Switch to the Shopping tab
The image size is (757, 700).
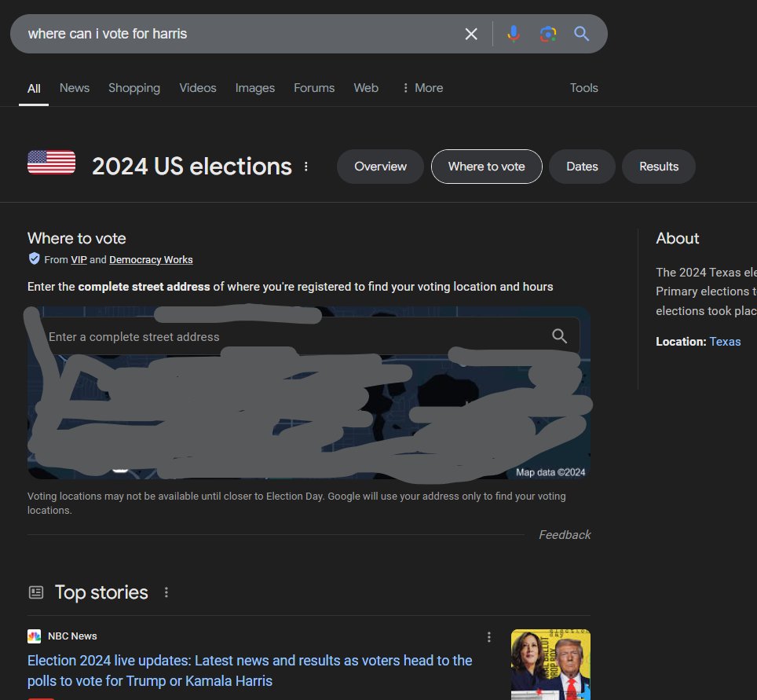click(134, 88)
